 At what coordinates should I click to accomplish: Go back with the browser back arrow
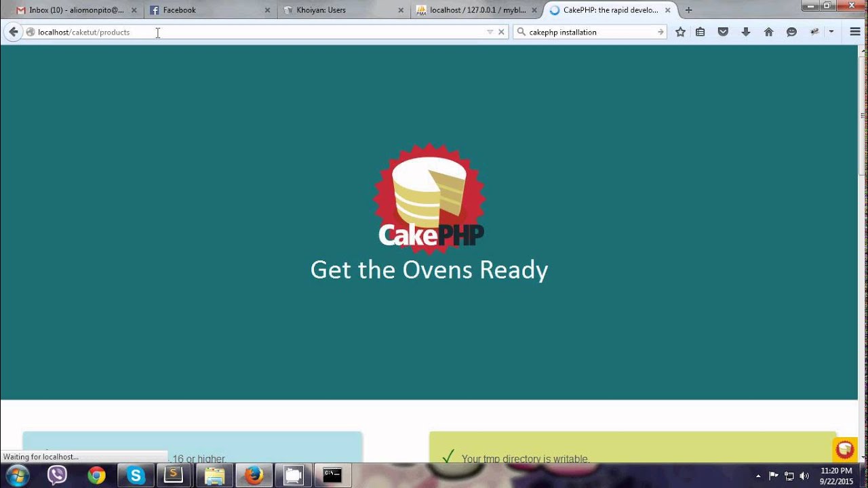click(x=13, y=32)
